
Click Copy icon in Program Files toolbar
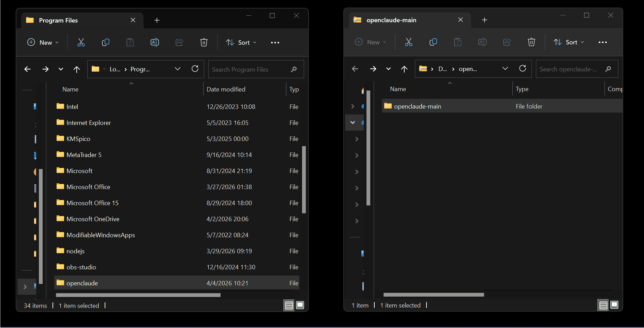tap(106, 42)
